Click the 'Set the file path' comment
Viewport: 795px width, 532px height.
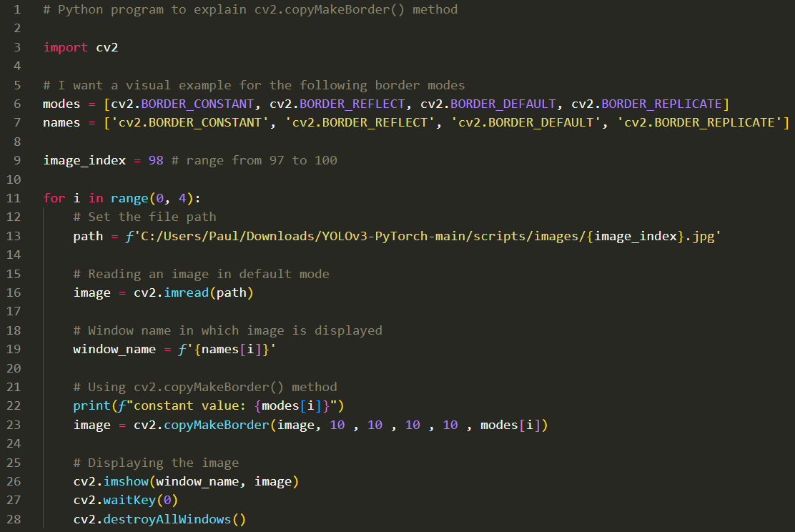click(144, 217)
